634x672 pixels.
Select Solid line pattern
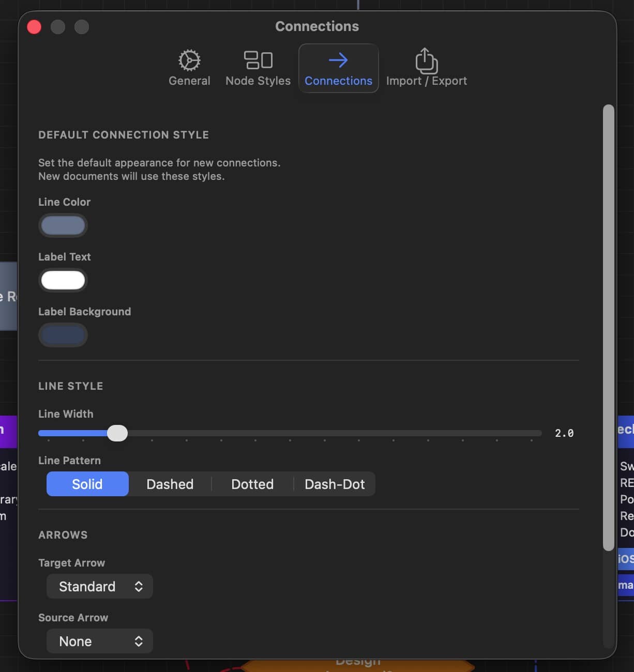pyautogui.click(x=87, y=484)
